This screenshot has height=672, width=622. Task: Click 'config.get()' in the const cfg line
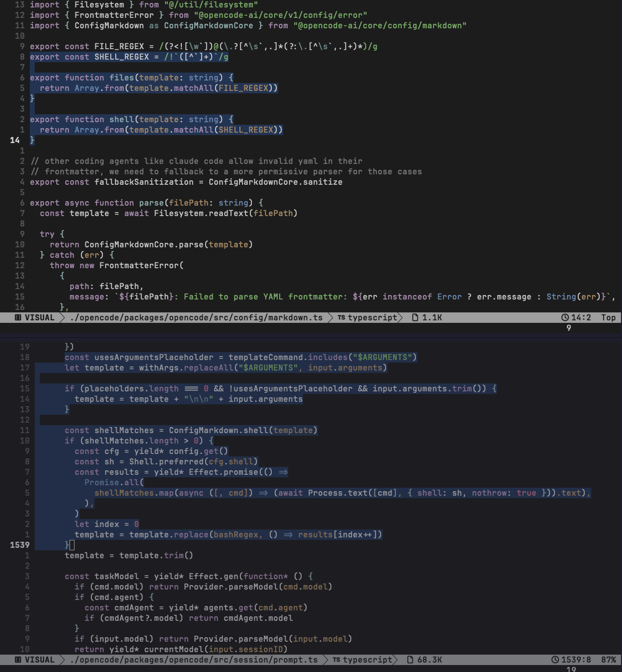tap(199, 451)
